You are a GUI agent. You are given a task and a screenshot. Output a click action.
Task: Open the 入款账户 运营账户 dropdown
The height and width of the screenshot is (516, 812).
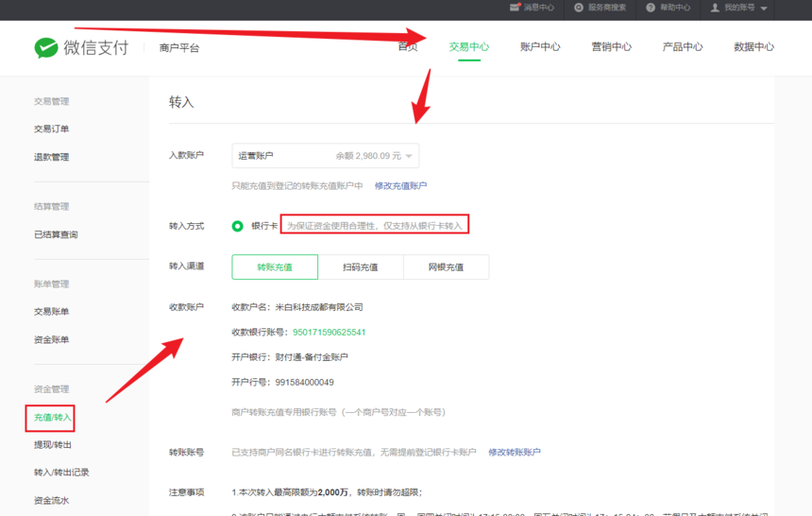tap(325, 156)
